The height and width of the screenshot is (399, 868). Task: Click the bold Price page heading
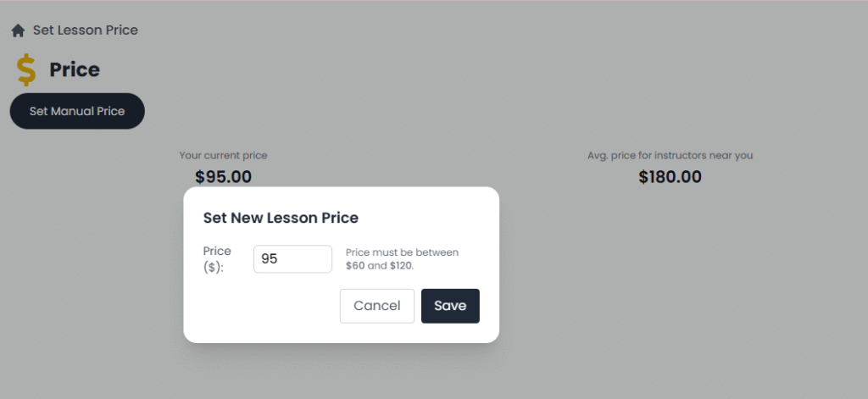click(x=75, y=70)
